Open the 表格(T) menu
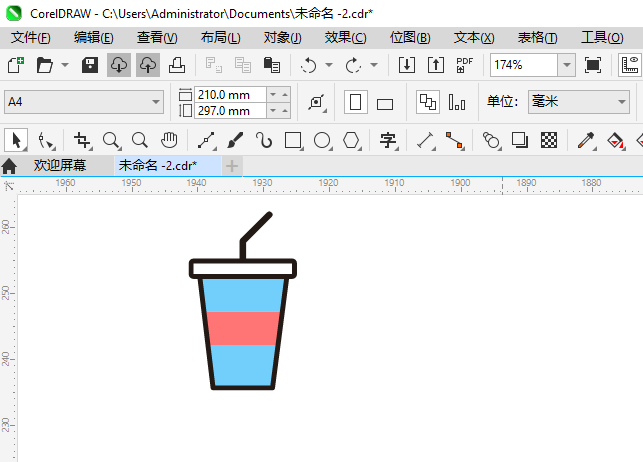This screenshot has width=643, height=462. tap(538, 38)
